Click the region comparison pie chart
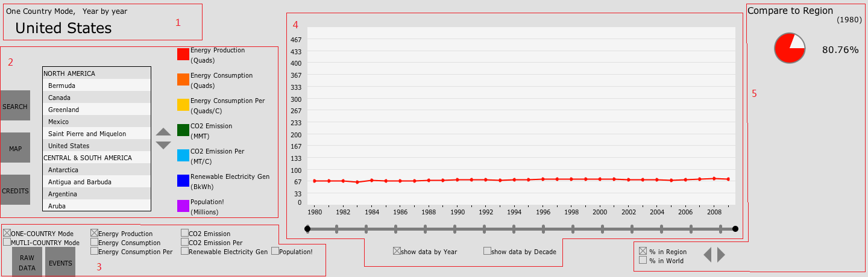 [x=790, y=48]
